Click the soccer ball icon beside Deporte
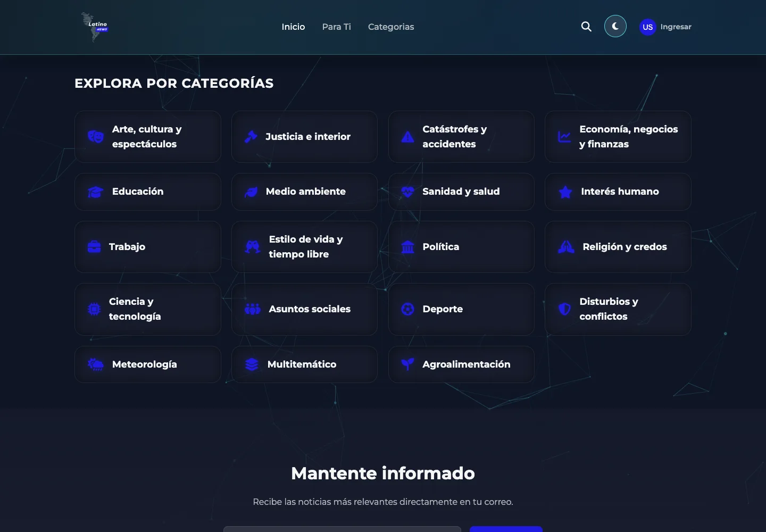The width and height of the screenshot is (766, 532). (x=407, y=309)
